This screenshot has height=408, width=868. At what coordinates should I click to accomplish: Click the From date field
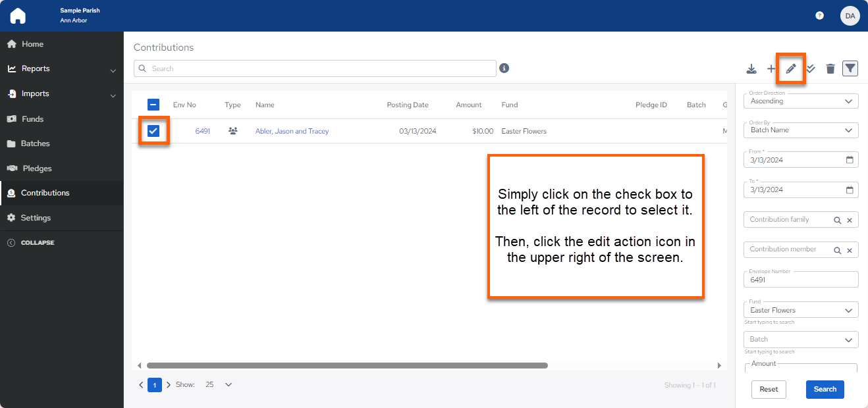click(801, 159)
